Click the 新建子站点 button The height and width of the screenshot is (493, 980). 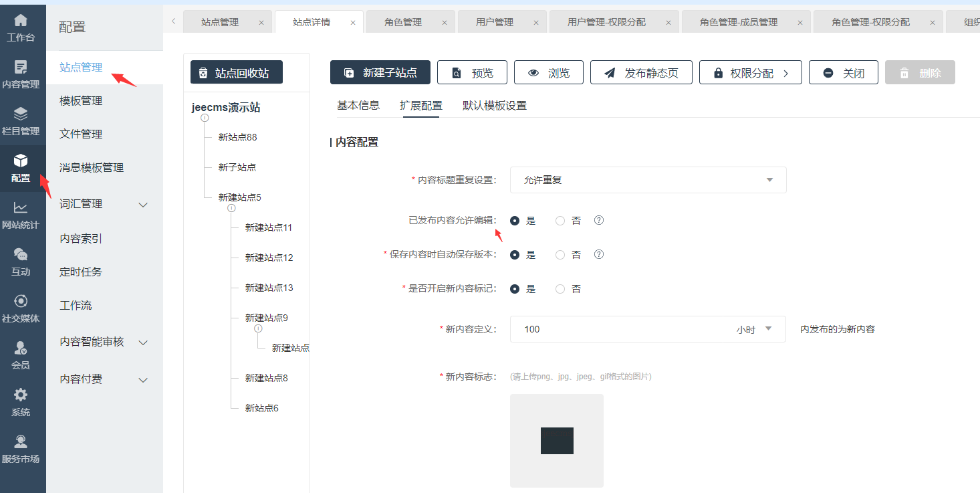[380, 73]
